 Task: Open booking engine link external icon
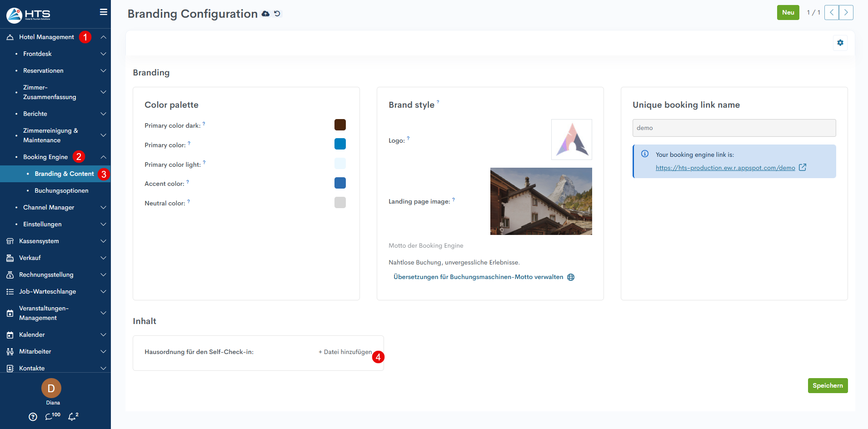[803, 167]
